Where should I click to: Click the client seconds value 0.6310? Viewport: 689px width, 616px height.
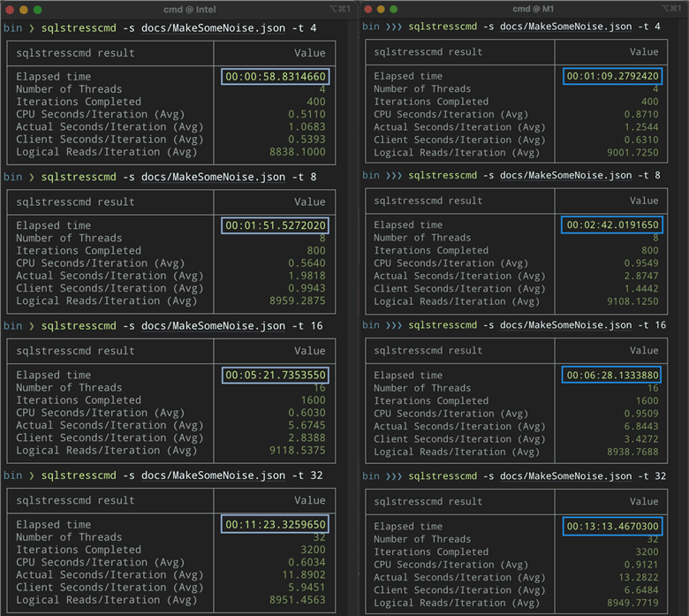click(x=641, y=140)
